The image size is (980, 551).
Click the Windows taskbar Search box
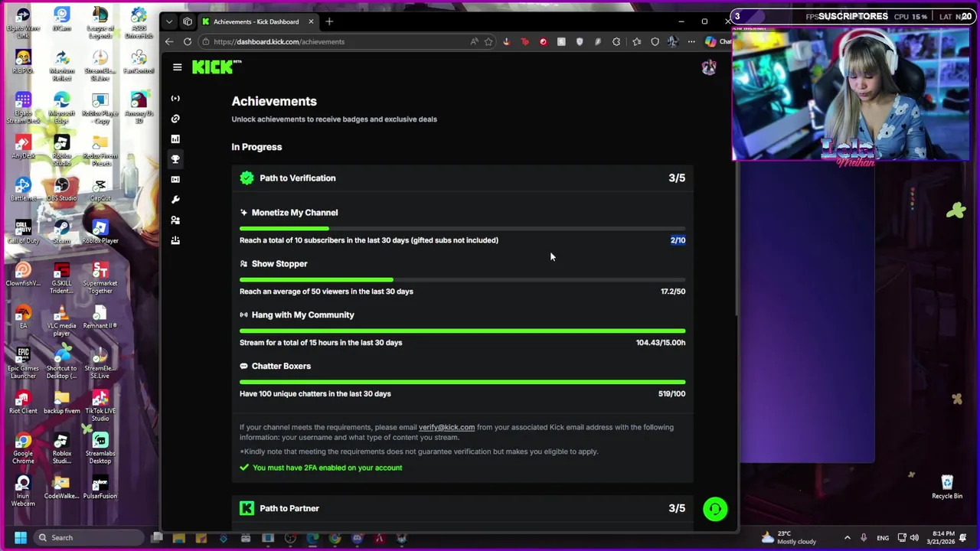[x=90, y=537]
